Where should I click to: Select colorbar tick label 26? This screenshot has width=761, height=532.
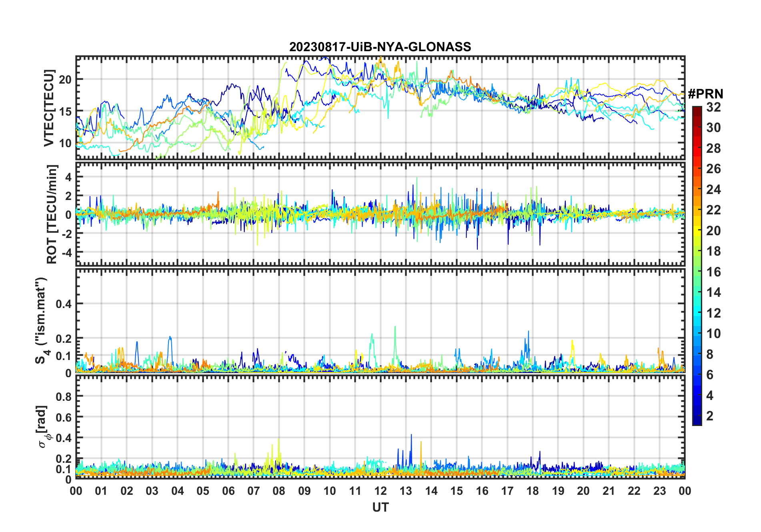(x=713, y=169)
